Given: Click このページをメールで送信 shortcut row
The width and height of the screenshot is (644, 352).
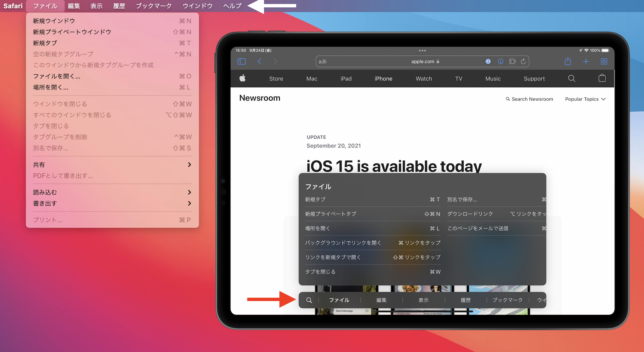Looking at the screenshot, I should pyautogui.click(x=496, y=228).
